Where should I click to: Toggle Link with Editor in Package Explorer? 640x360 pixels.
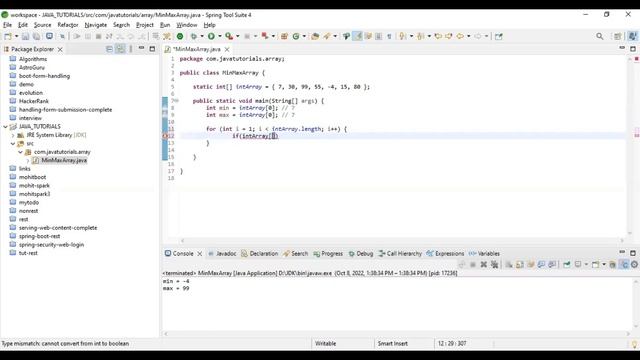point(120,49)
